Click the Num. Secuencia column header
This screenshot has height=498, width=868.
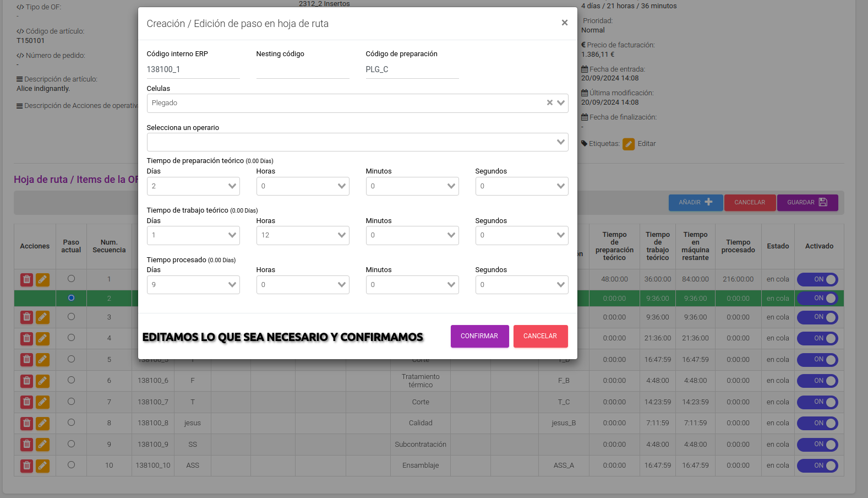109,246
